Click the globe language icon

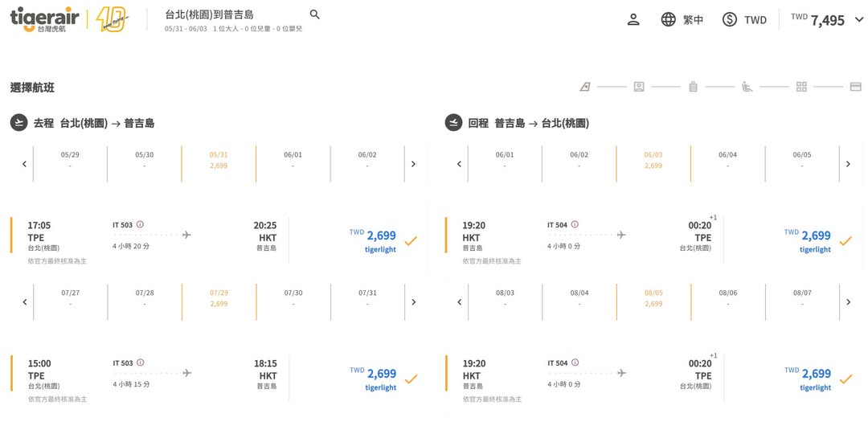click(x=668, y=19)
